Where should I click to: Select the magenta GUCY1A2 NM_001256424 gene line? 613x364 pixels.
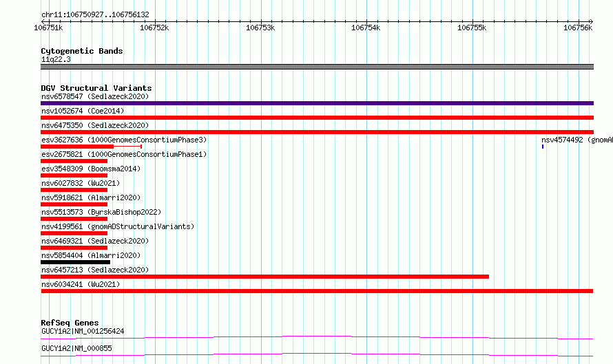[317, 337]
